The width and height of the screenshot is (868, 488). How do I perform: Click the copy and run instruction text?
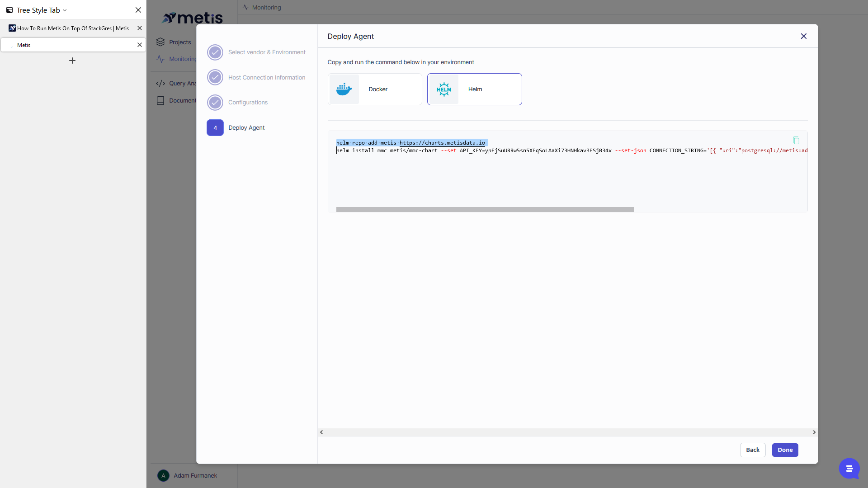(x=401, y=62)
